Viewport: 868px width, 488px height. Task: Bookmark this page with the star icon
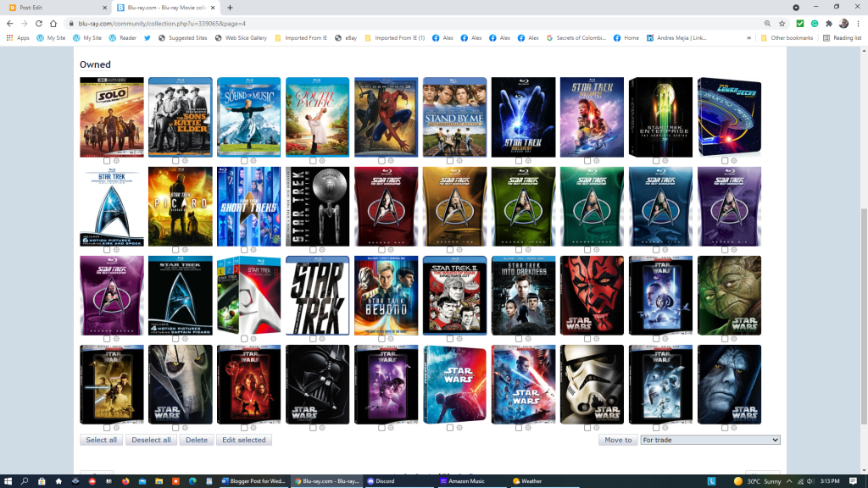[x=782, y=24]
